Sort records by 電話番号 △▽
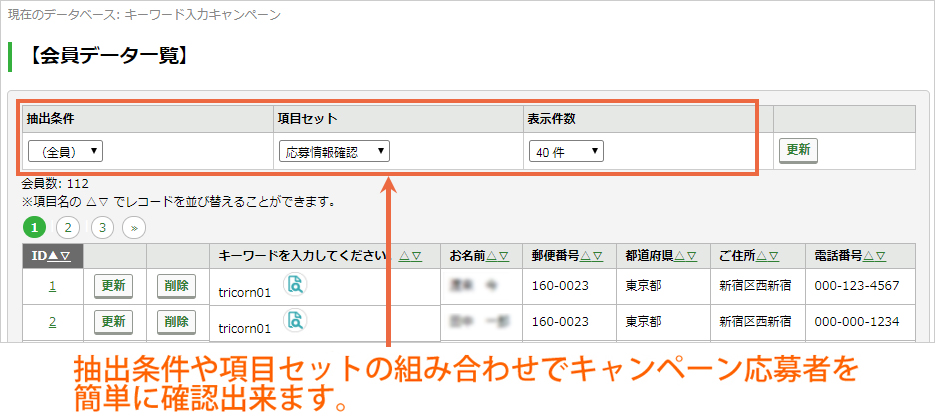This screenshot has height=420, width=935. tap(874, 256)
